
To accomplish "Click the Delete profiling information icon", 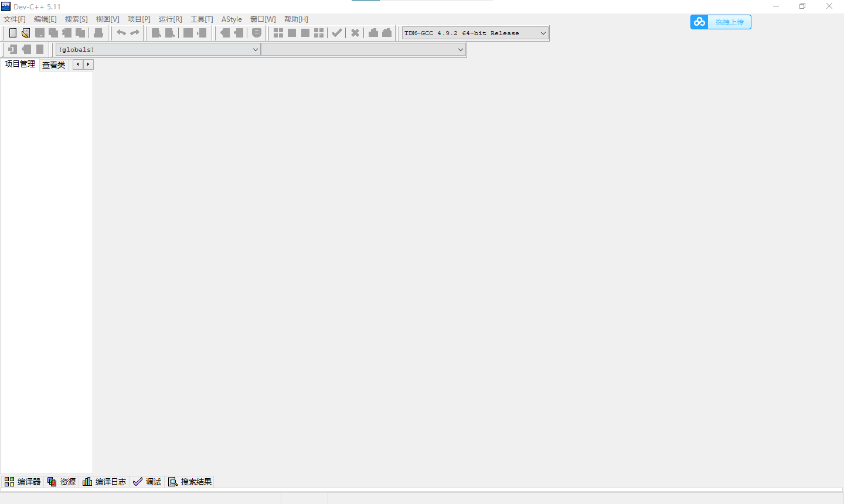I will click(x=387, y=33).
